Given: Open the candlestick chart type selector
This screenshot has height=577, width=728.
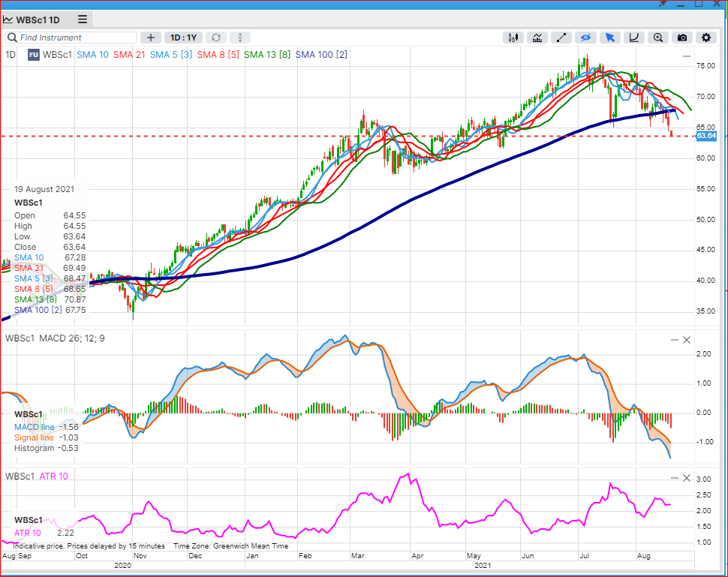Looking at the screenshot, I should tap(513, 38).
